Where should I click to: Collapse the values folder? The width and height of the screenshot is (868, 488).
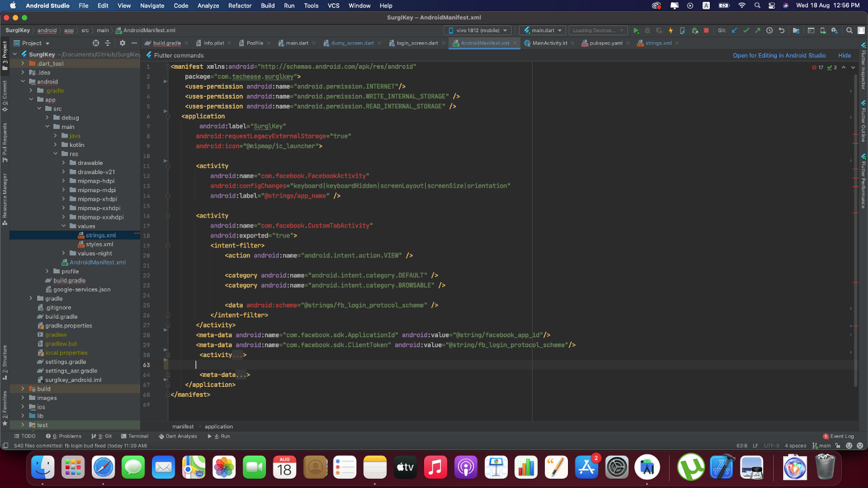pyautogui.click(x=64, y=226)
